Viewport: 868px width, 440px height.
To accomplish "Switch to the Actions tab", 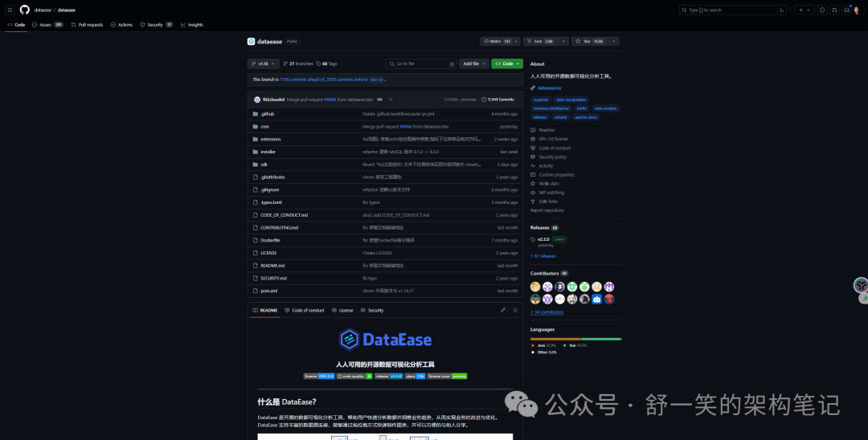I will point(122,25).
